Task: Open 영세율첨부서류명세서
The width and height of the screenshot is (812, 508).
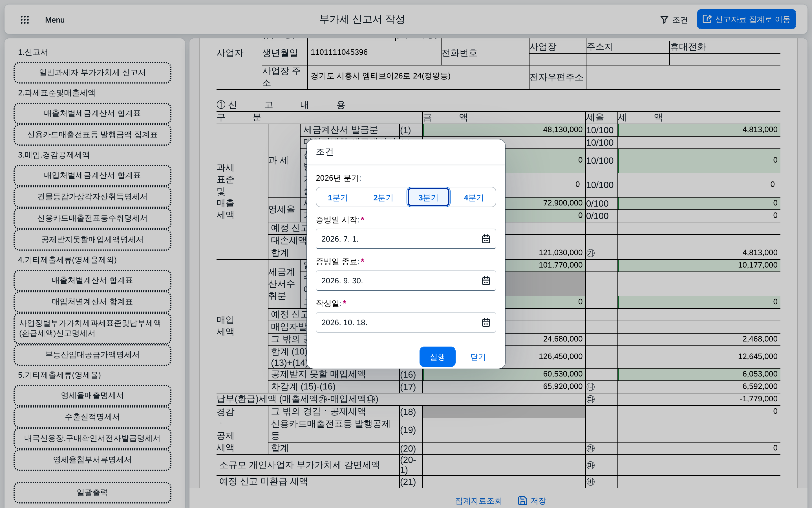Action: click(x=92, y=460)
